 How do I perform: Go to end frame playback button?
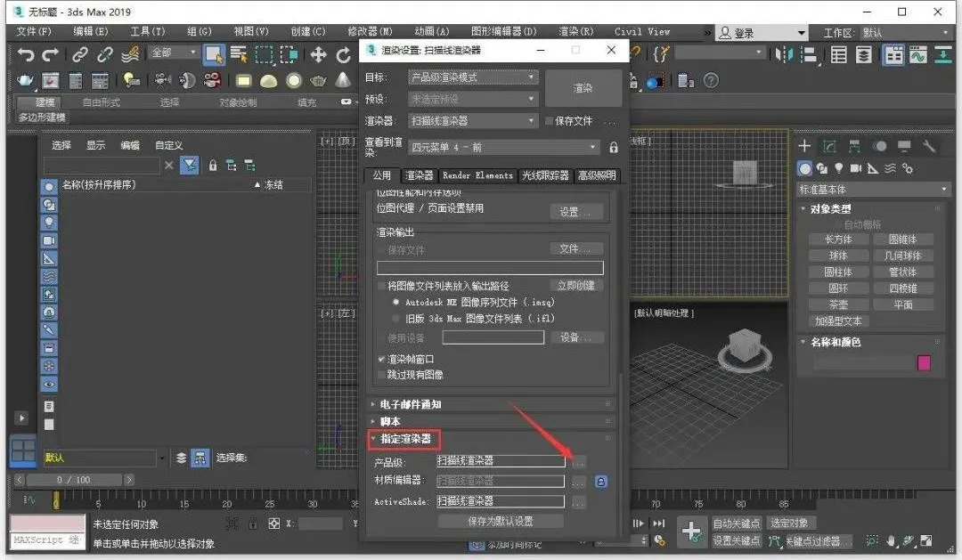click(658, 523)
